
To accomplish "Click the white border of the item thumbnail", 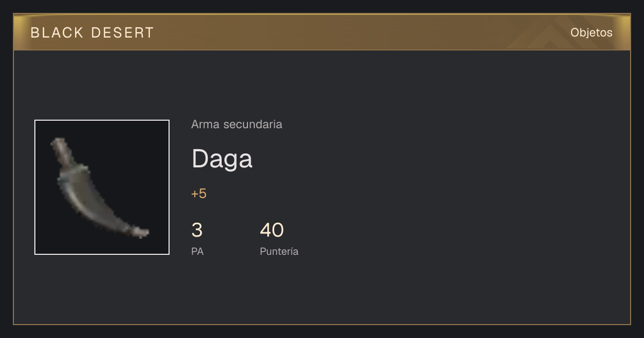I will [x=102, y=120].
